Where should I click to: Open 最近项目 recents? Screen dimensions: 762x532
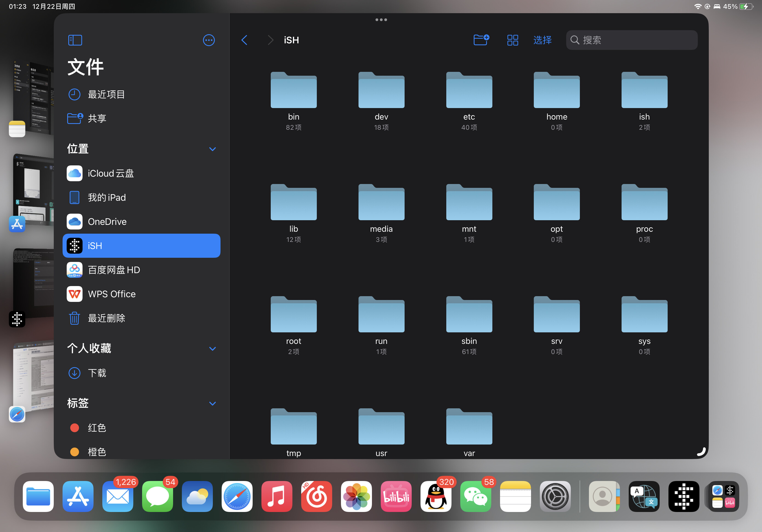(x=106, y=94)
